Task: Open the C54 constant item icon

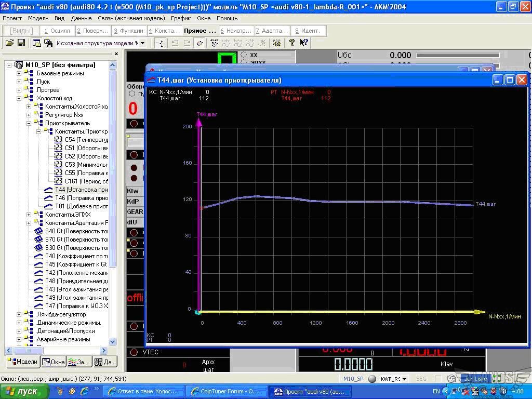Action: (58, 140)
